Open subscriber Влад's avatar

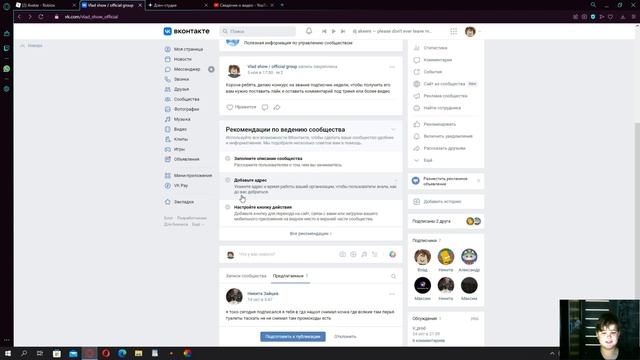pyautogui.click(x=422, y=257)
